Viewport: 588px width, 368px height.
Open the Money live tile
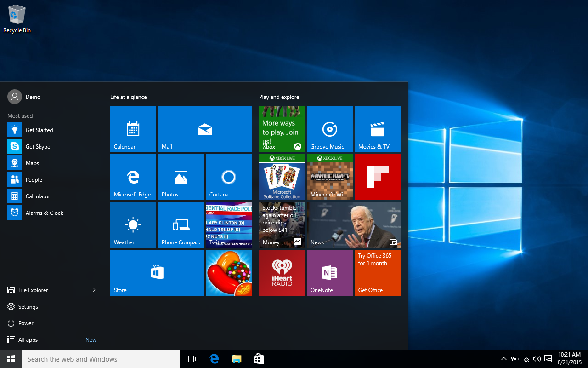pos(282,225)
